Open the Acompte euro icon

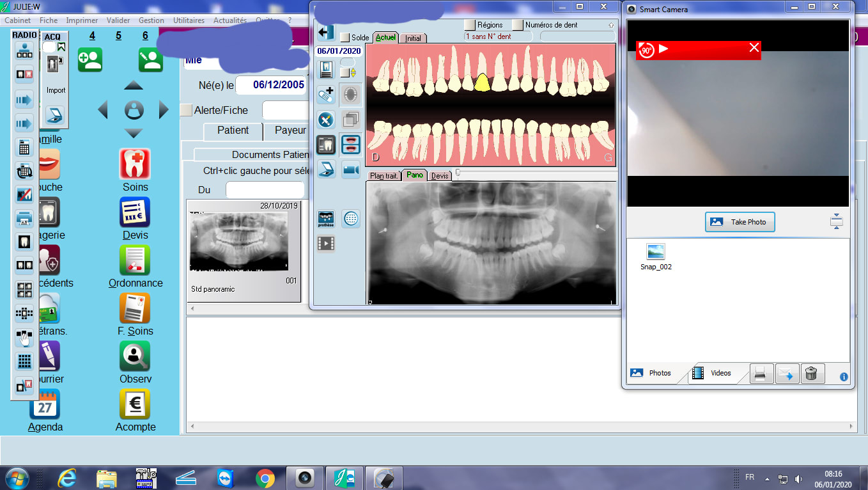click(135, 404)
